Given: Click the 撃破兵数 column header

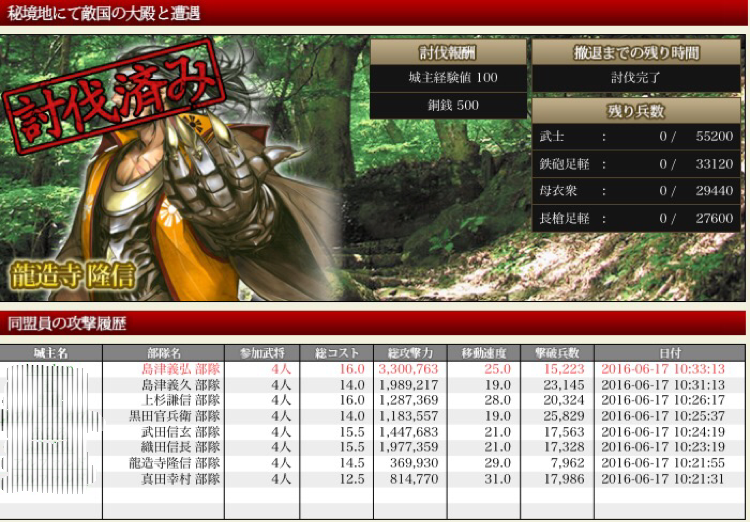Looking at the screenshot, I should pos(557,353).
